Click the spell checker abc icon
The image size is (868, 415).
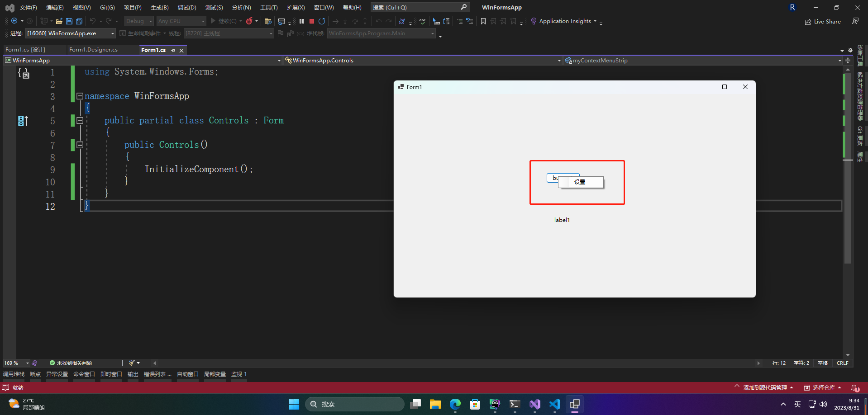tap(422, 21)
